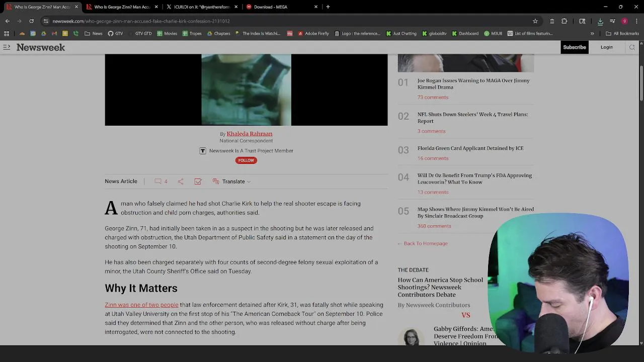The image size is (644, 362).
Task: Click the fact-check checkmark icon
Action: [x=198, y=182]
